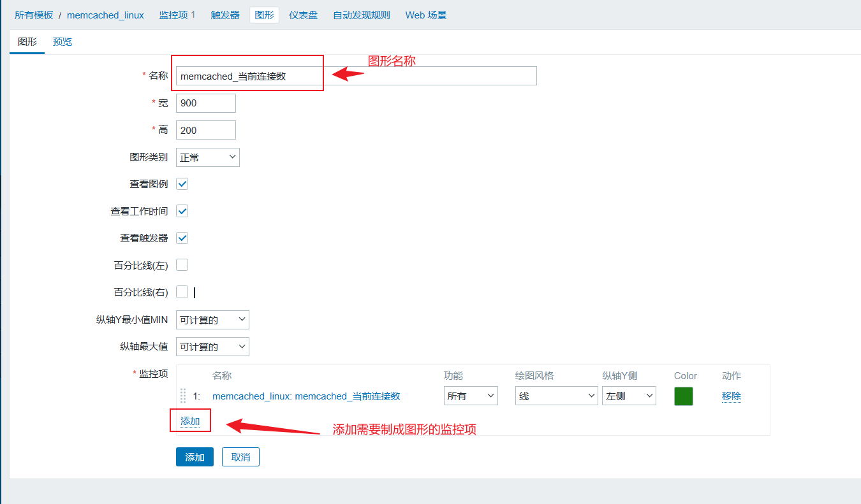Focus the 高 input field showing 200

coord(206,130)
